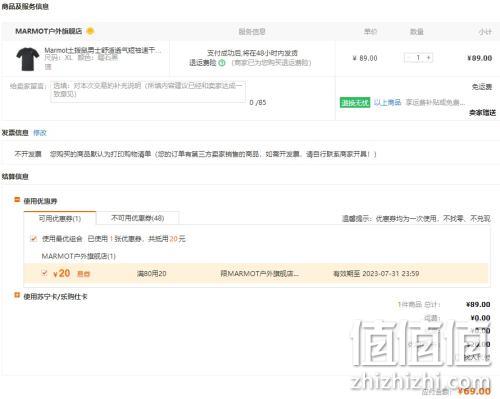Switch to the 可用优惠券(1) tab
This screenshot has width=500, height=399.
click(60, 218)
